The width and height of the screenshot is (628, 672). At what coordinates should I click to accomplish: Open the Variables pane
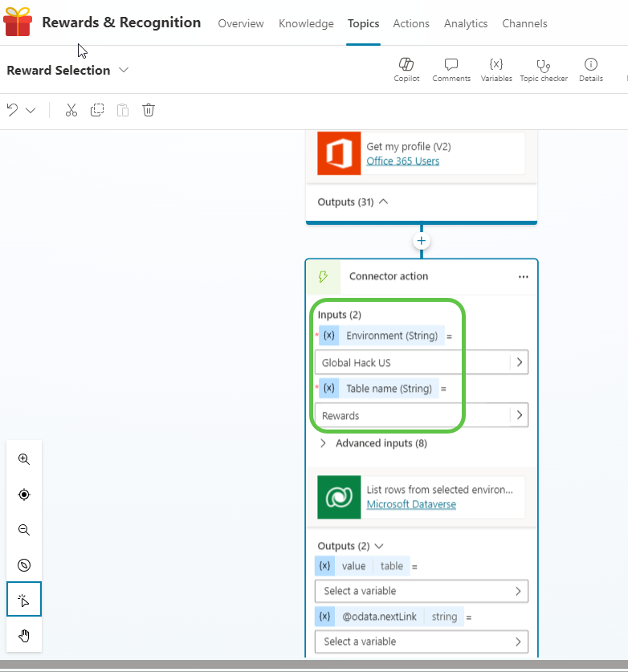[x=496, y=65]
